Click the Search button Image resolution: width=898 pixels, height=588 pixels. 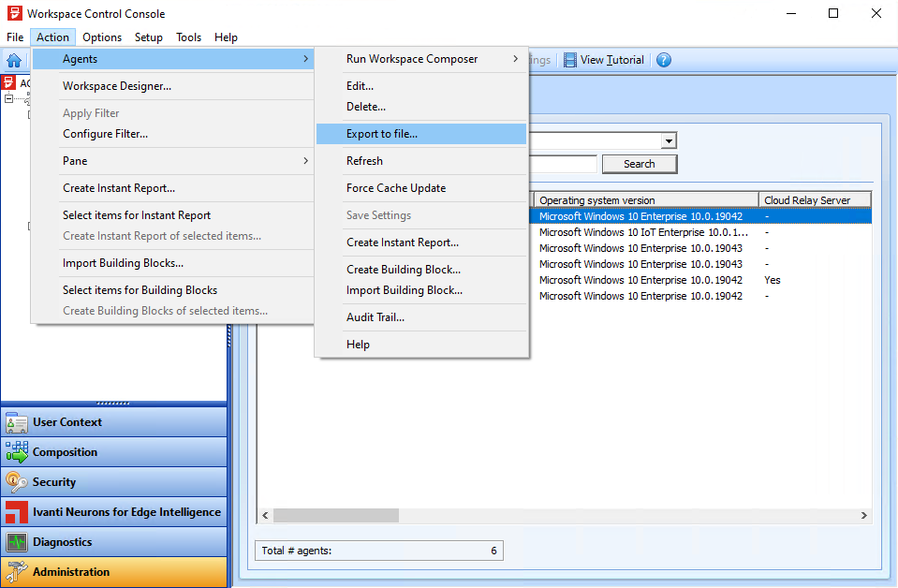pos(640,164)
